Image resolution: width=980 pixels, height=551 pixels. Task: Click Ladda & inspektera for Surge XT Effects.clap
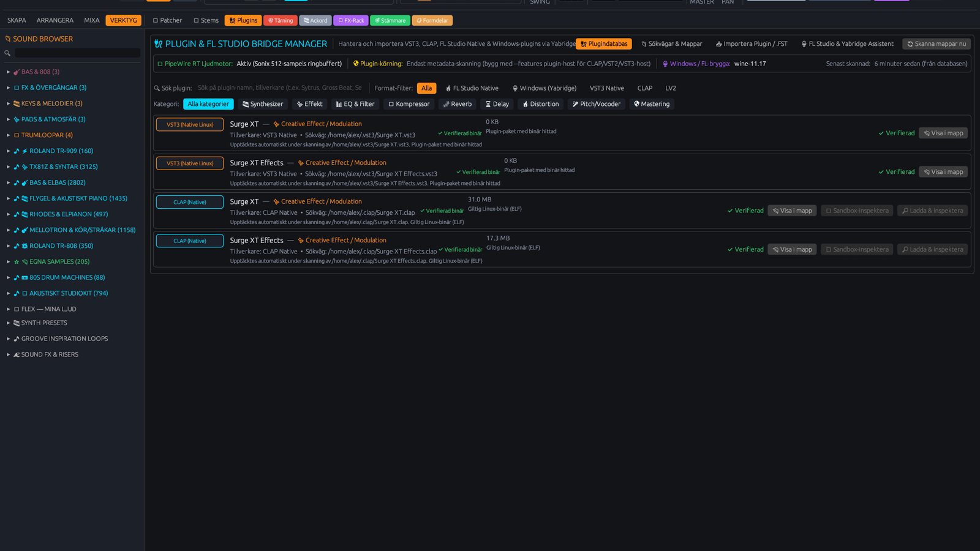click(x=932, y=250)
